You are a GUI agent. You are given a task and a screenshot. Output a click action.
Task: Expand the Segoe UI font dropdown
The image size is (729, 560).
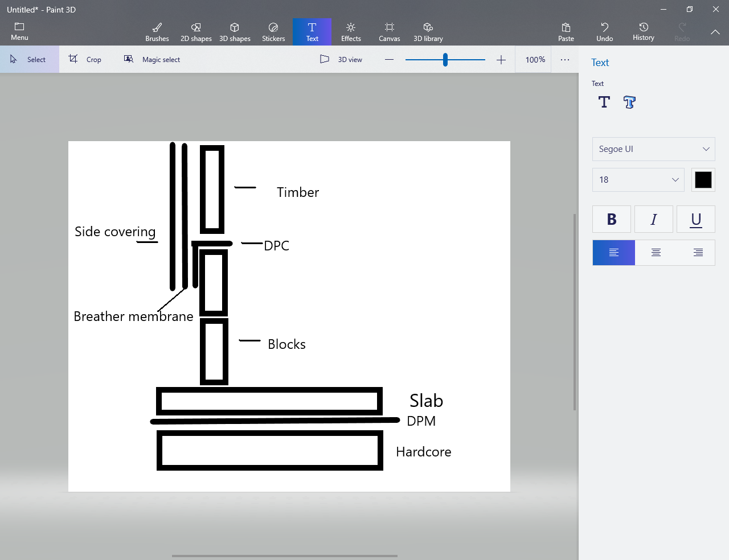click(653, 149)
